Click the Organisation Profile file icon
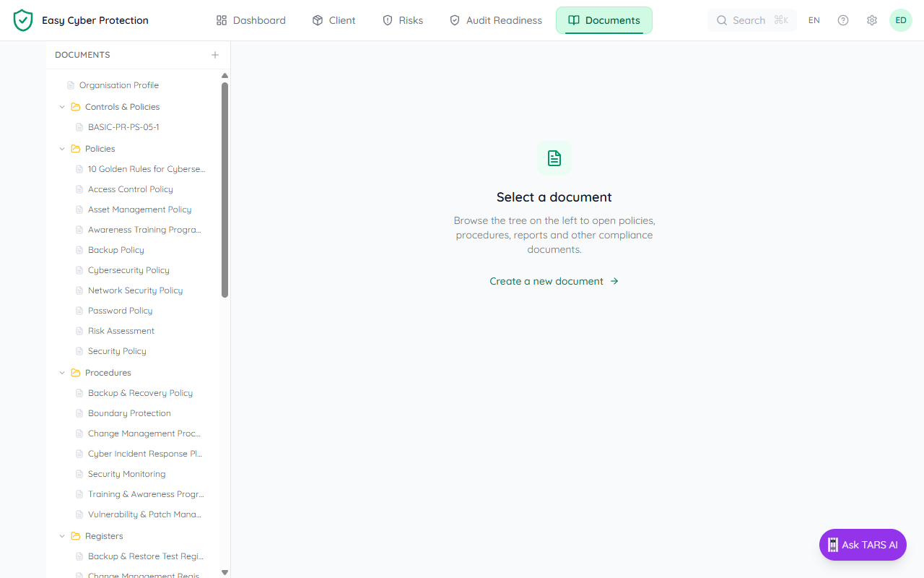 [71, 85]
